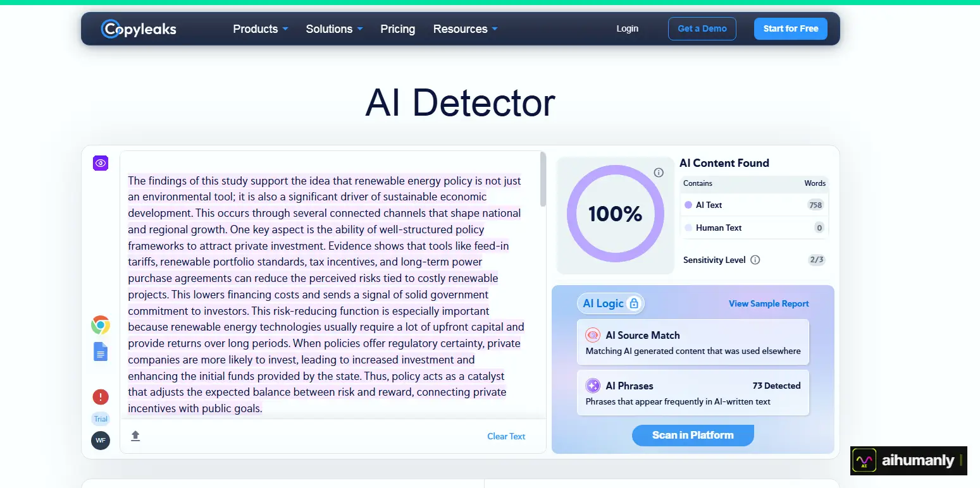Click the red alert icon in the sidebar
Image resolution: width=980 pixels, height=488 pixels.
pos(101,397)
